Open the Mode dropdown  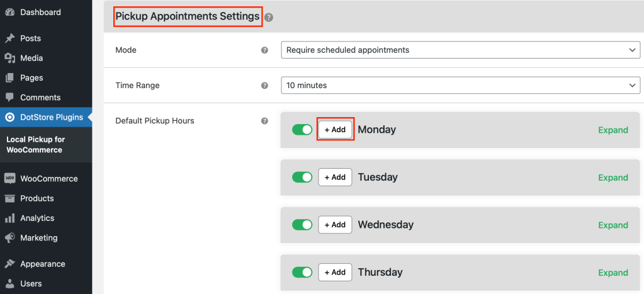pos(460,50)
